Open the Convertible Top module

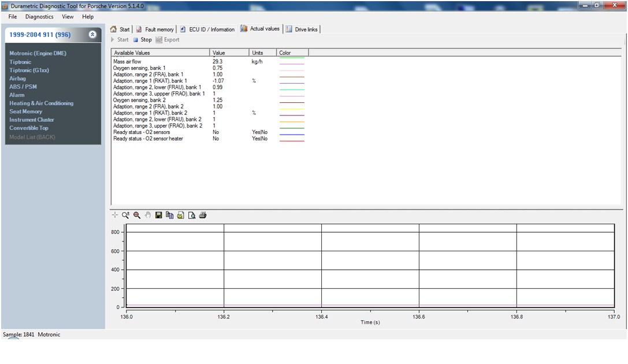[29, 128]
